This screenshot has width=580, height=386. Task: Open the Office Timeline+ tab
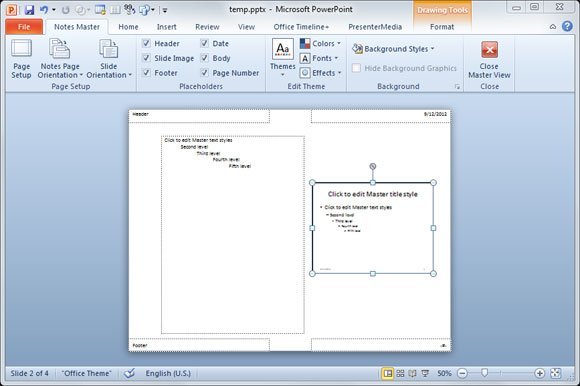[301, 27]
